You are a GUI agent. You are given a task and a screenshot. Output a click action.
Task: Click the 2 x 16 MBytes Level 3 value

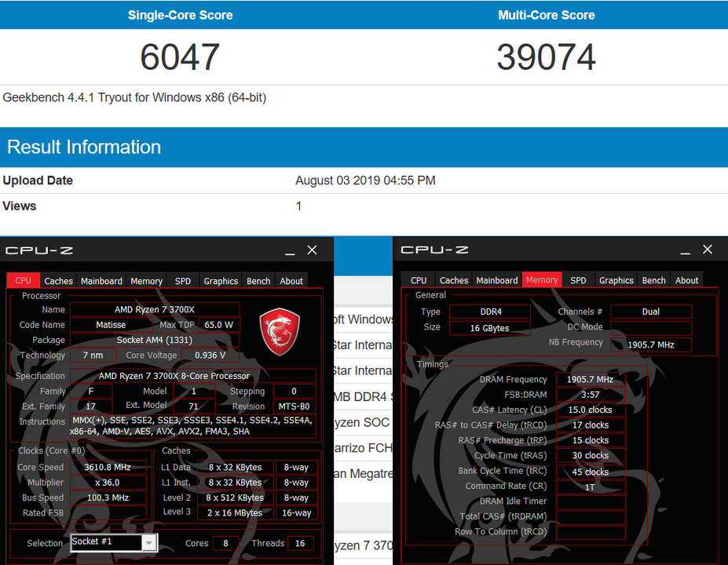coord(235,513)
